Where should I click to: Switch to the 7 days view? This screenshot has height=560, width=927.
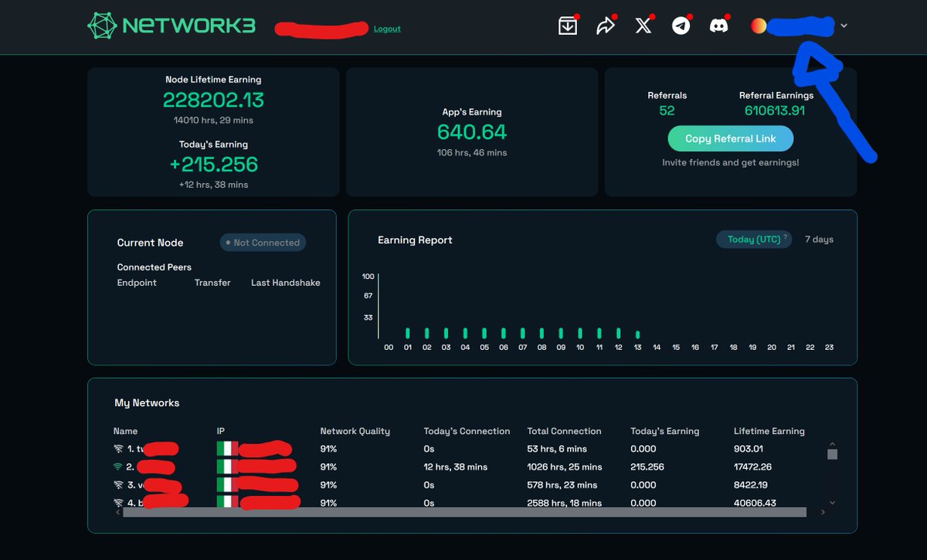coord(819,239)
